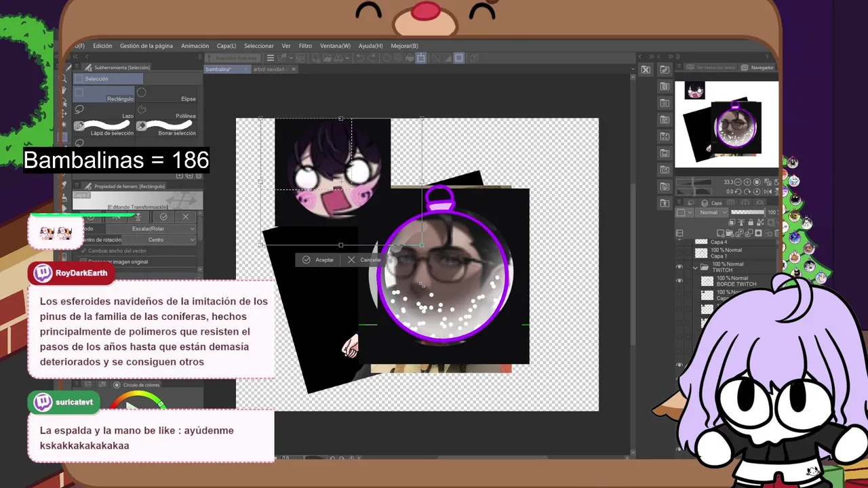
Task: Open the Subherramienta [Selección] panel tab
Action: 117,67
